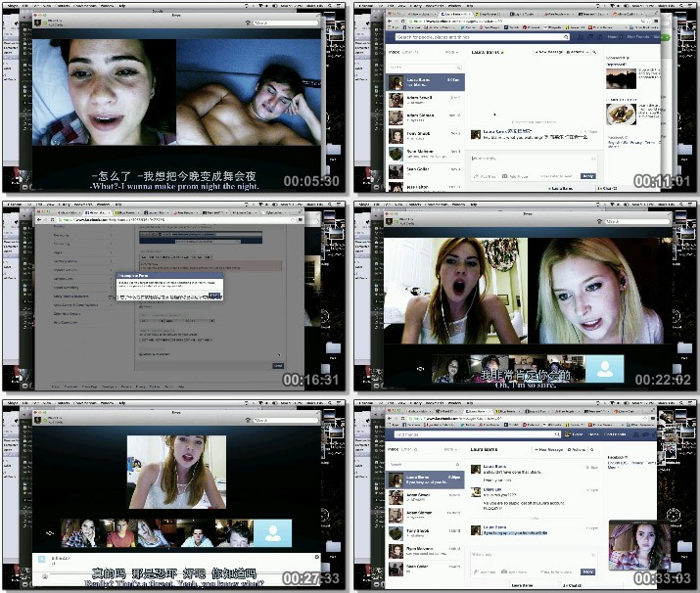Viewport: 700px width, 593px height.
Task: Click conversation search magnifier in 00:33:03 frame
Action: click(x=592, y=450)
